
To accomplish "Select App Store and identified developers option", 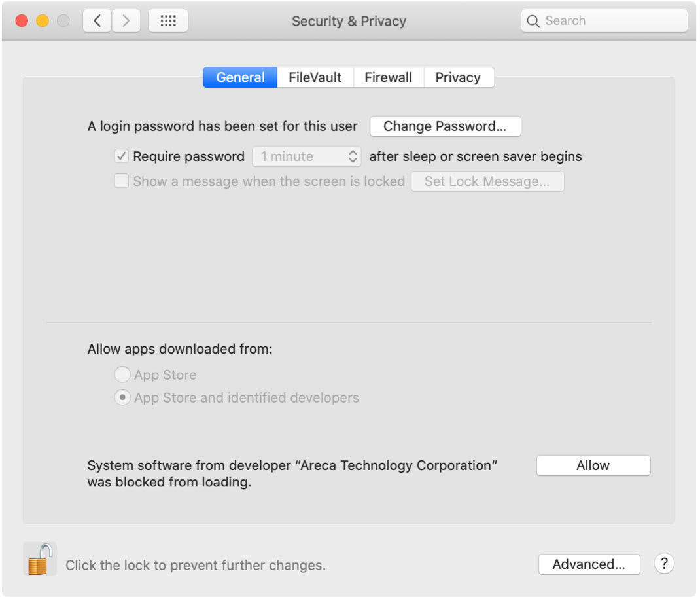I will [122, 397].
